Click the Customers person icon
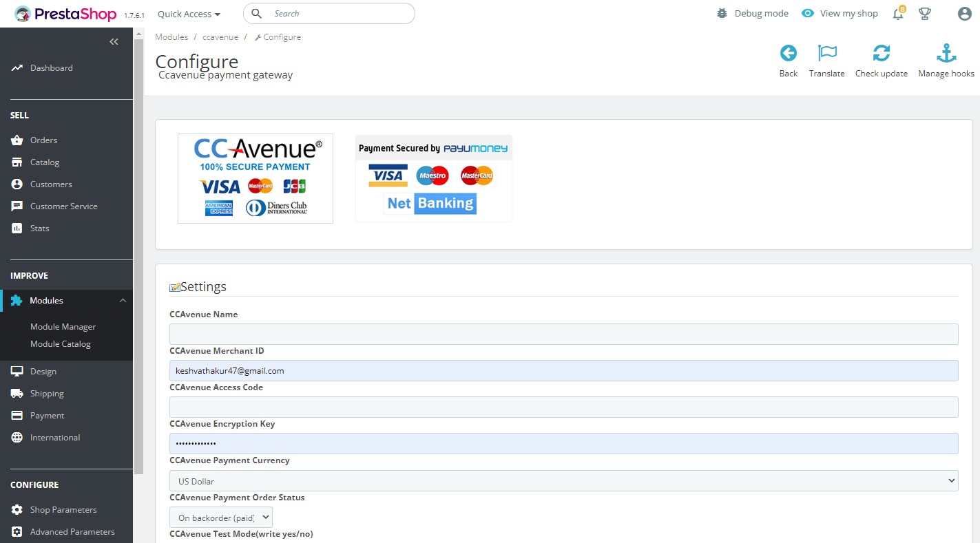 coord(17,184)
